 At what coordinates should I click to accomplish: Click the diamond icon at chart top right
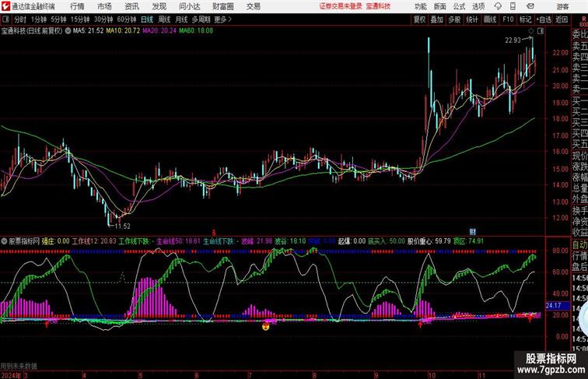point(531,31)
